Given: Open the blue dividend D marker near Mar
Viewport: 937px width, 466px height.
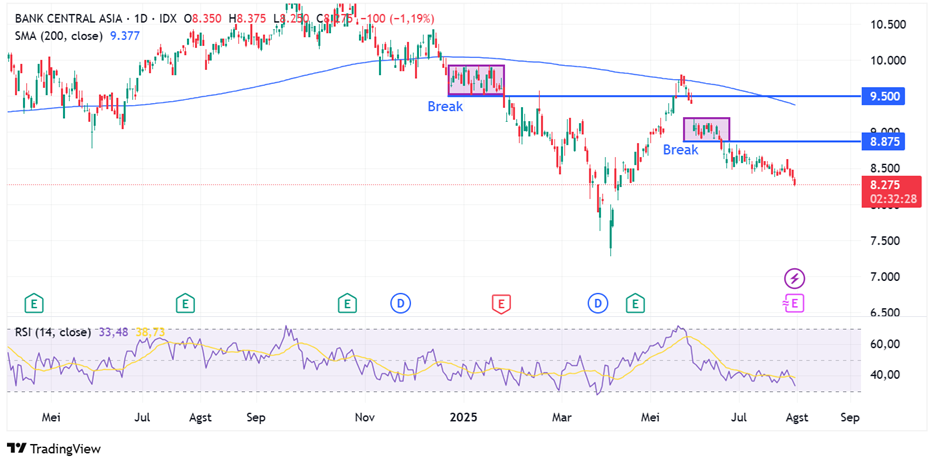Looking at the screenshot, I should [x=597, y=303].
